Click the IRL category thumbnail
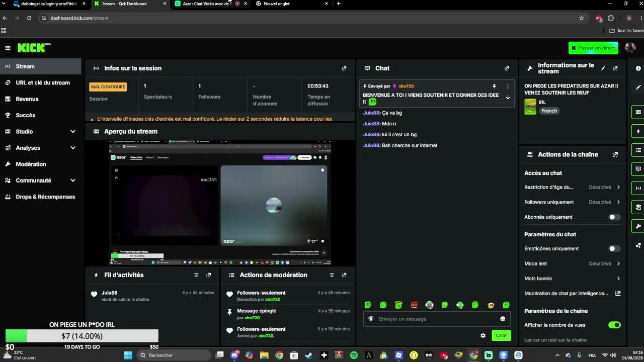Viewport: 644px width, 362px height. tap(530, 107)
